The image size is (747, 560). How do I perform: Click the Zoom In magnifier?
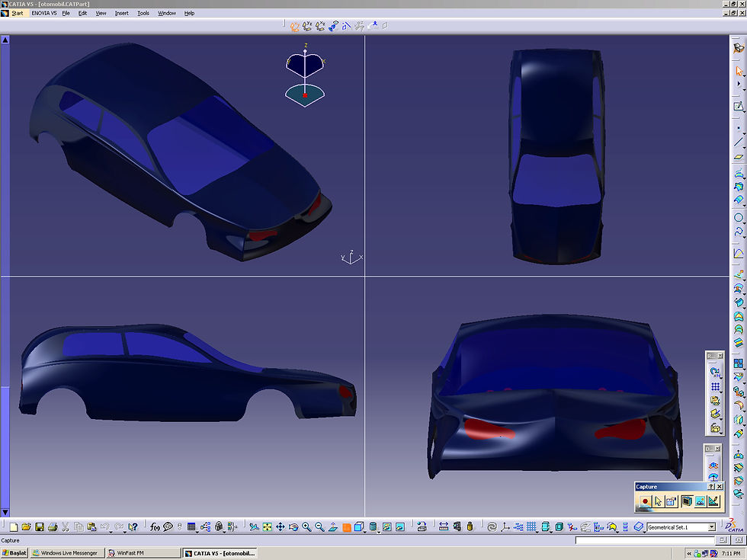[x=306, y=526]
